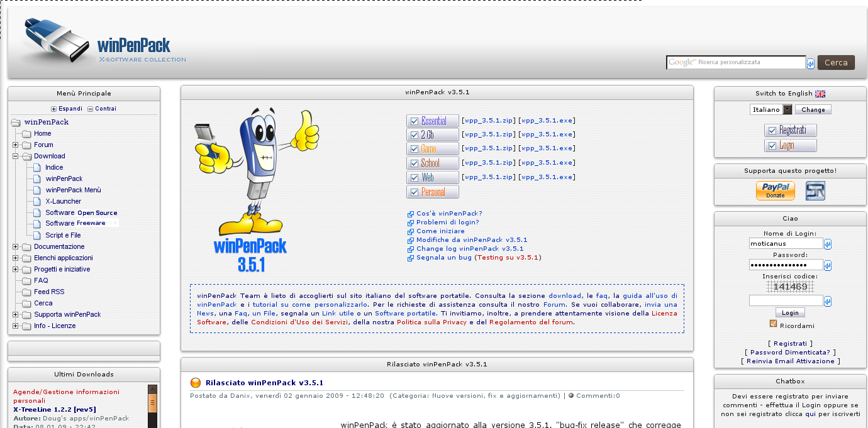Image resolution: width=868 pixels, height=428 pixels.
Task: Expand the Forum tree node
Action: pyautogui.click(x=15, y=145)
